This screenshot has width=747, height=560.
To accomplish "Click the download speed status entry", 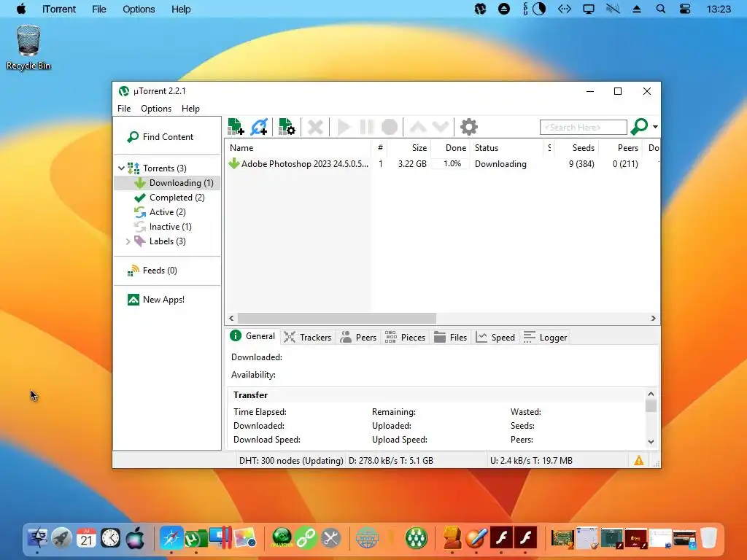I will point(391,461).
